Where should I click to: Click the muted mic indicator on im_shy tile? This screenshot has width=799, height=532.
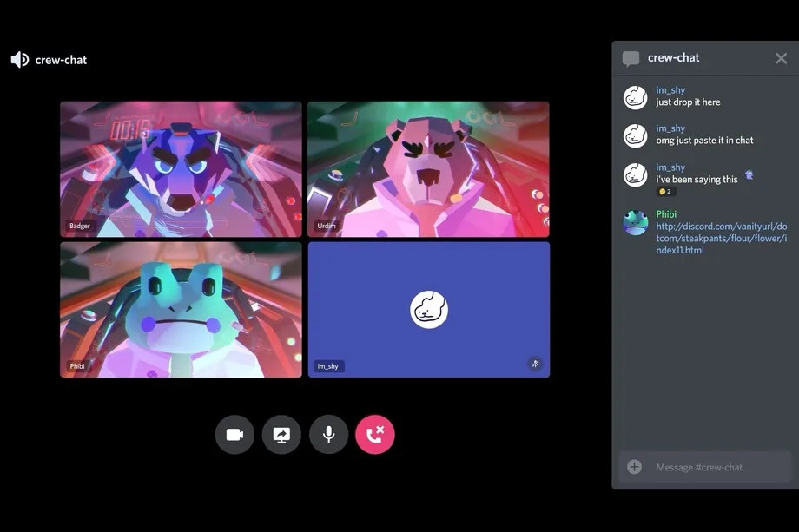(x=535, y=364)
